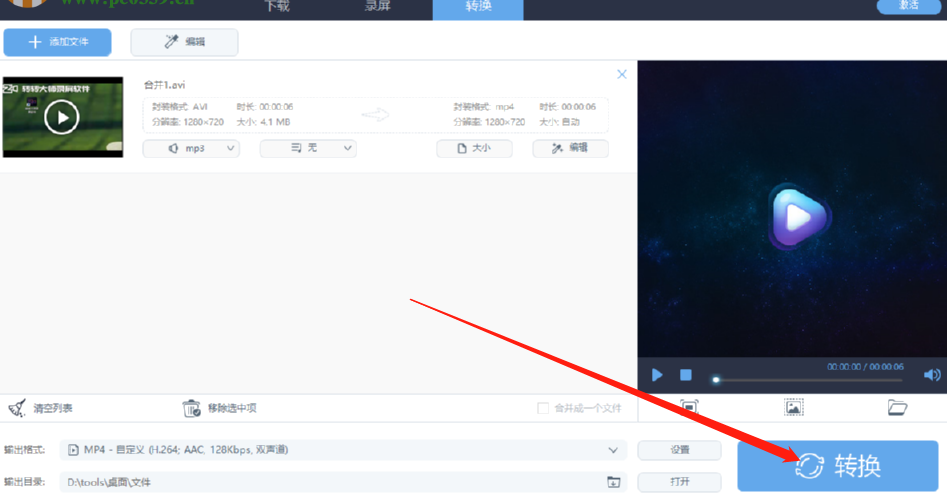Click the preview seek slider handle
This screenshot has height=497, width=948.
(716, 380)
